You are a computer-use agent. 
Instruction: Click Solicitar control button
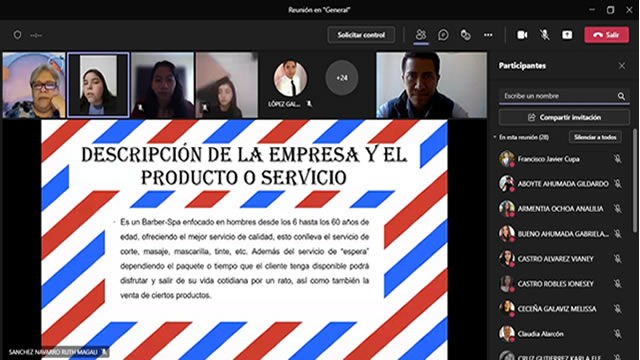click(x=361, y=35)
